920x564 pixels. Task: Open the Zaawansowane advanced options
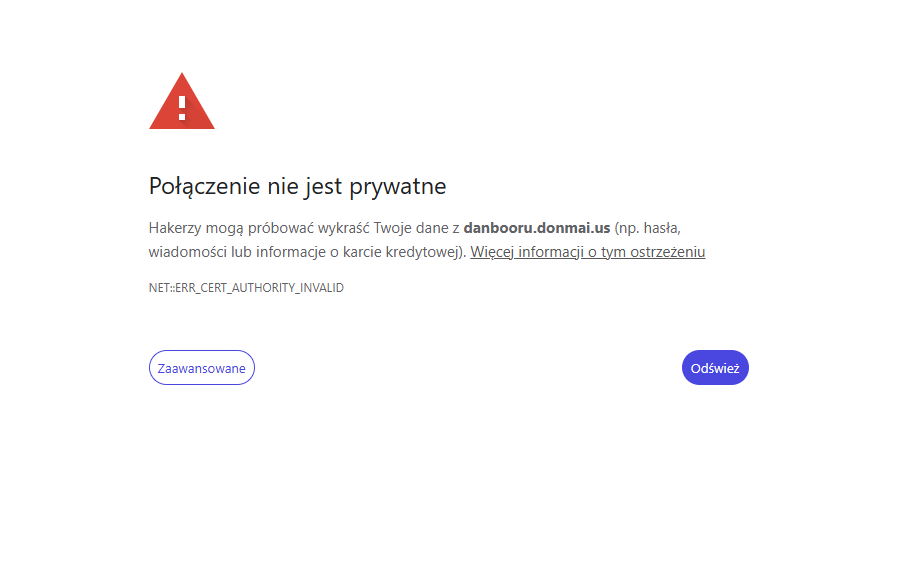(x=202, y=368)
